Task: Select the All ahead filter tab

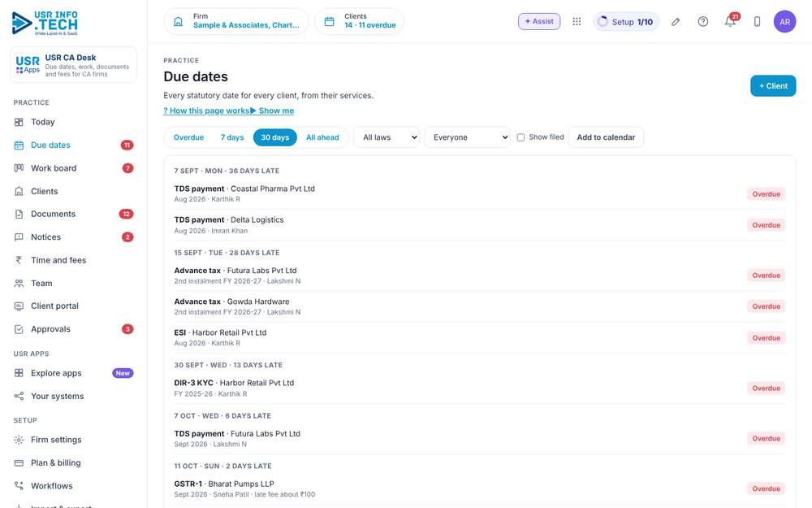Action: pyautogui.click(x=322, y=137)
